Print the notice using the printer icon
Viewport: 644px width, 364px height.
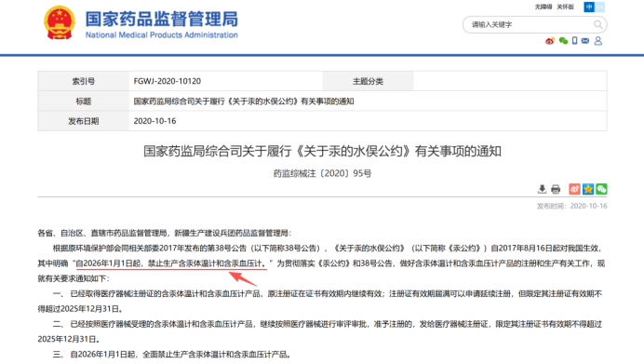pyautogui.click(x=556, y=189)
